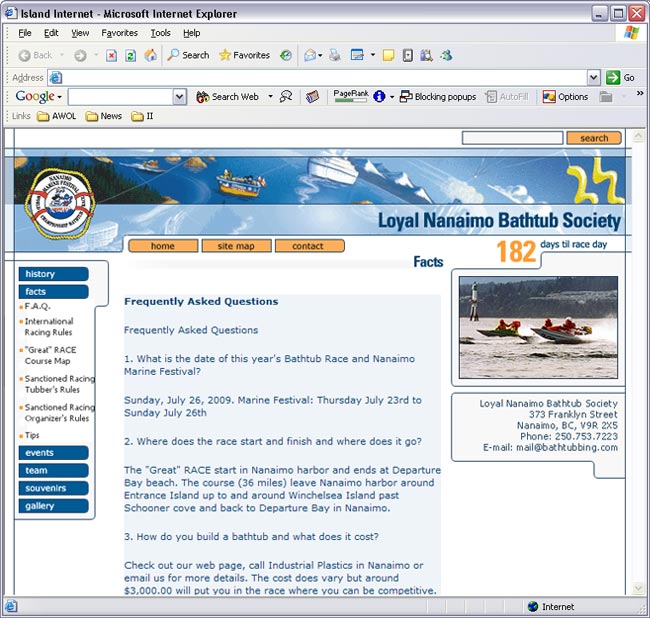Image resolution: width=650 pixels, height=618 pixels.
Task: Open the Tips sidebar link
Action: click(32, 435)
